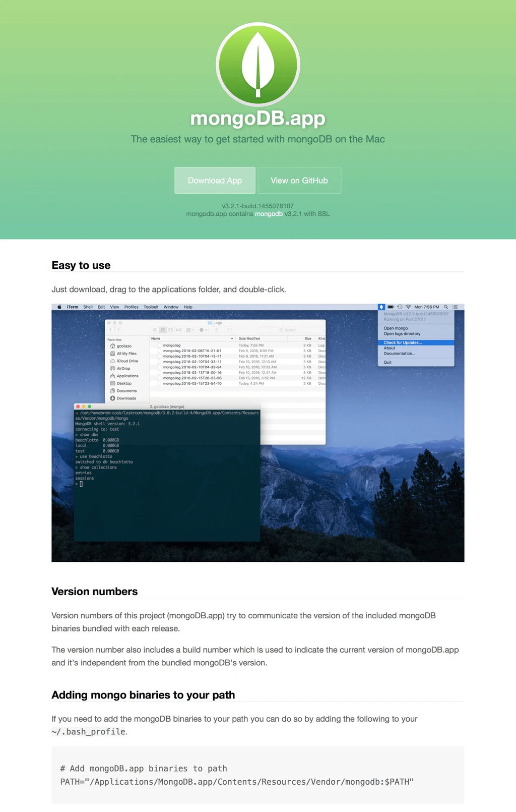
Task: Click the Wi-Fi icon in the menu bar
Action: click(408, 307)
